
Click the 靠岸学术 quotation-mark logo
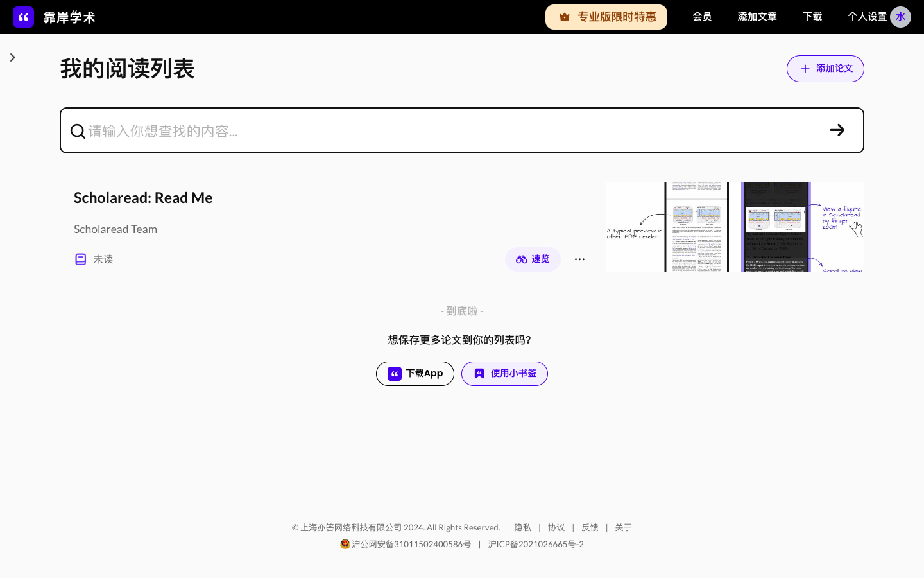click(24, 17)
